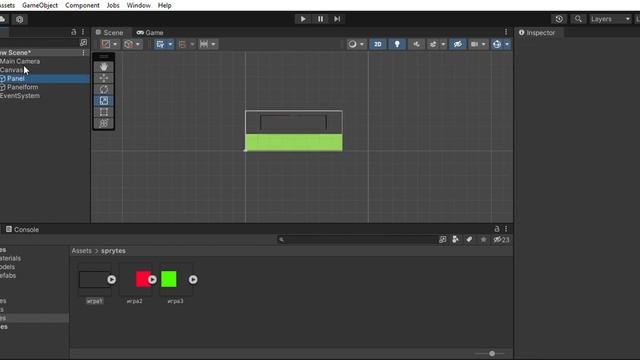Expand the tool handle dropdown arrow
The image size is (640, 360).
point(138,44)
